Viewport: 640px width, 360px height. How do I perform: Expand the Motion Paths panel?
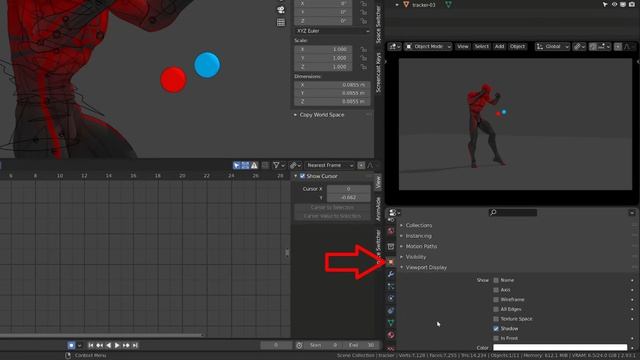[421, 247]
